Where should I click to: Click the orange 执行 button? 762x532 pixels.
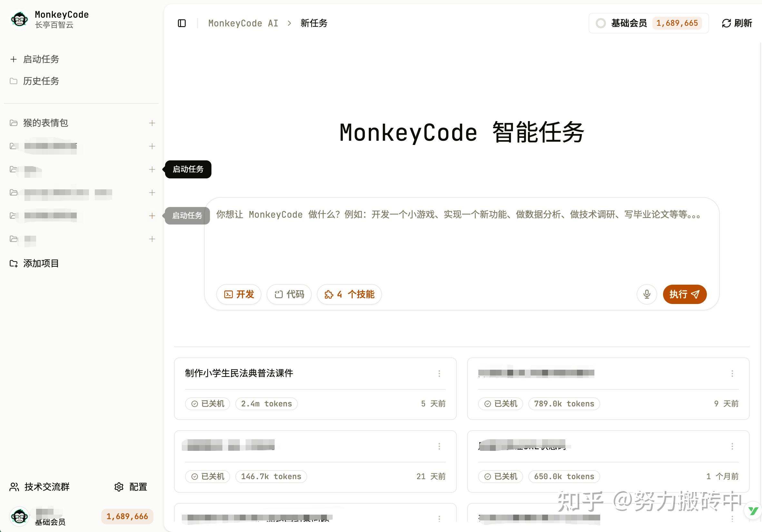click(685, 294)
